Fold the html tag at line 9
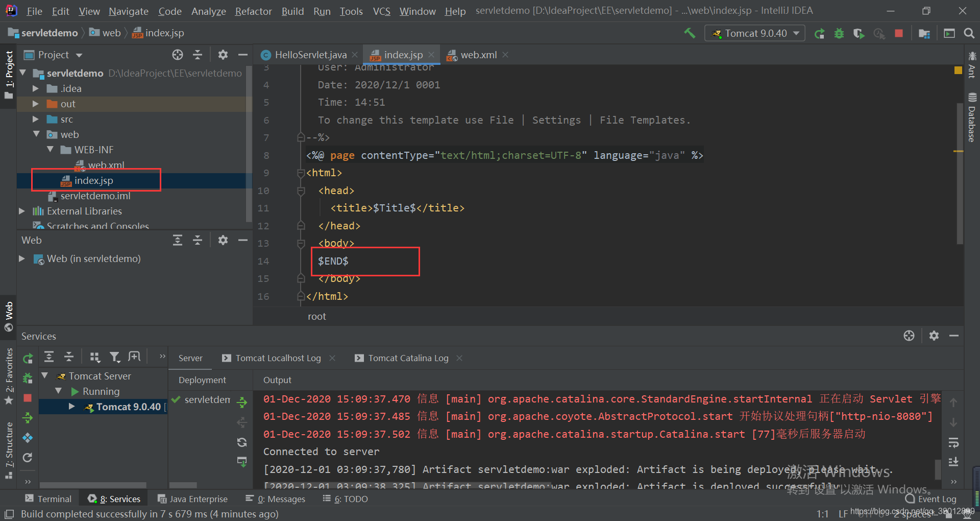 (x=301, y=173)
